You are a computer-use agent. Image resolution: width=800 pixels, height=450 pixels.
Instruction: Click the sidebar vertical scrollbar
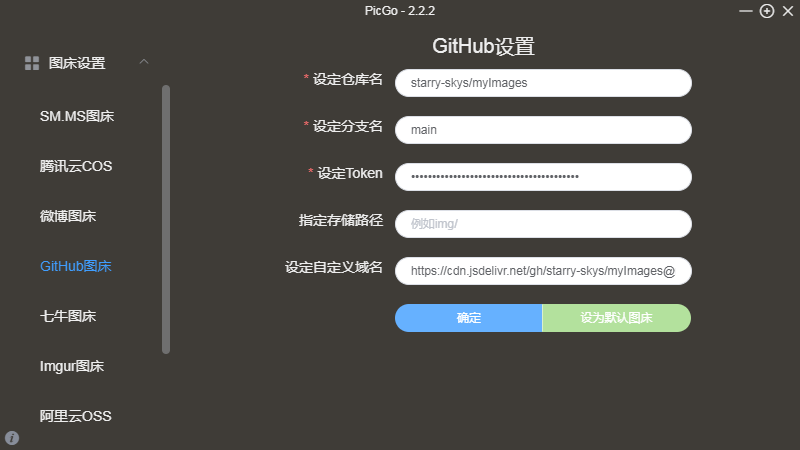tap(166, 219)
